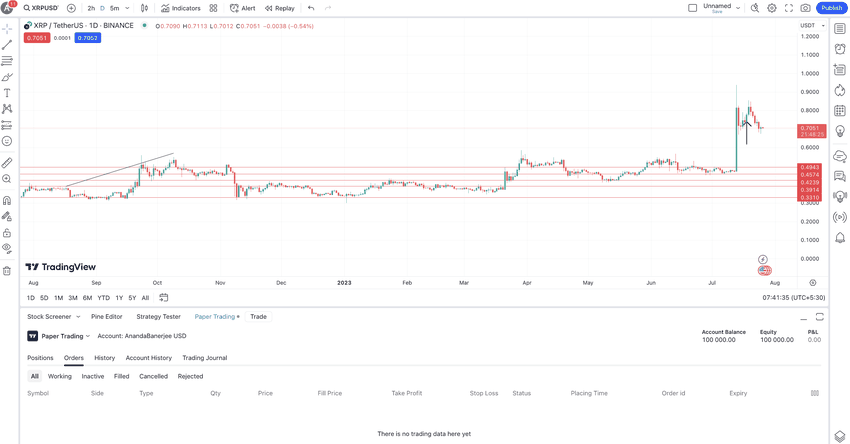Open the Stock Screener dropdown

point(54,317)
